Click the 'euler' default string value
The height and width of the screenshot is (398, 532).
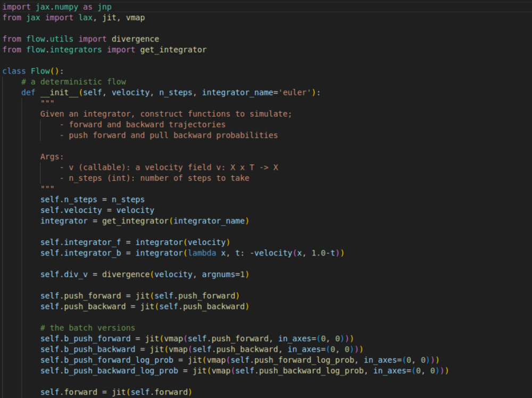pos(295,92)
